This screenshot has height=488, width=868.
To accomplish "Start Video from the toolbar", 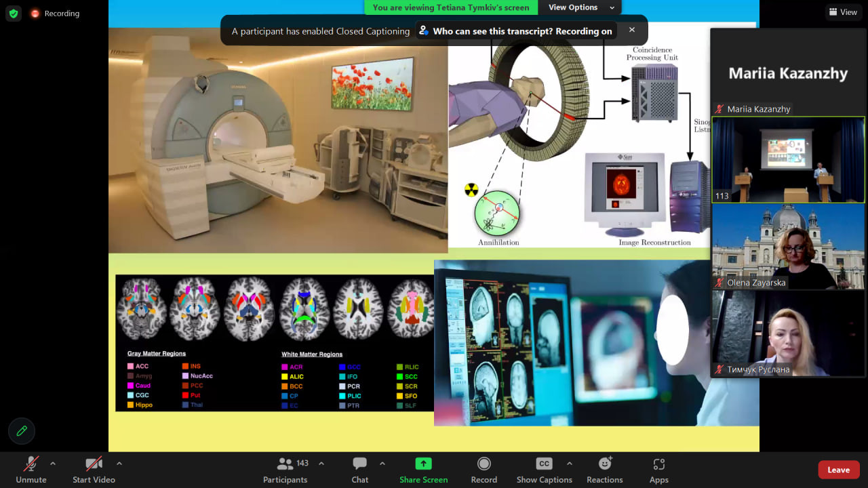I will (x=94, y=469).
